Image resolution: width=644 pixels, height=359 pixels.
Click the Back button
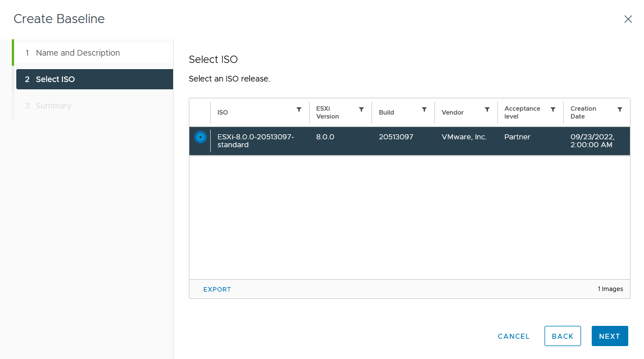tap(563, 336)
